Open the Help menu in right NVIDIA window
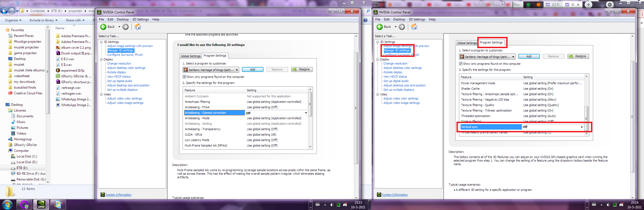 432,19
